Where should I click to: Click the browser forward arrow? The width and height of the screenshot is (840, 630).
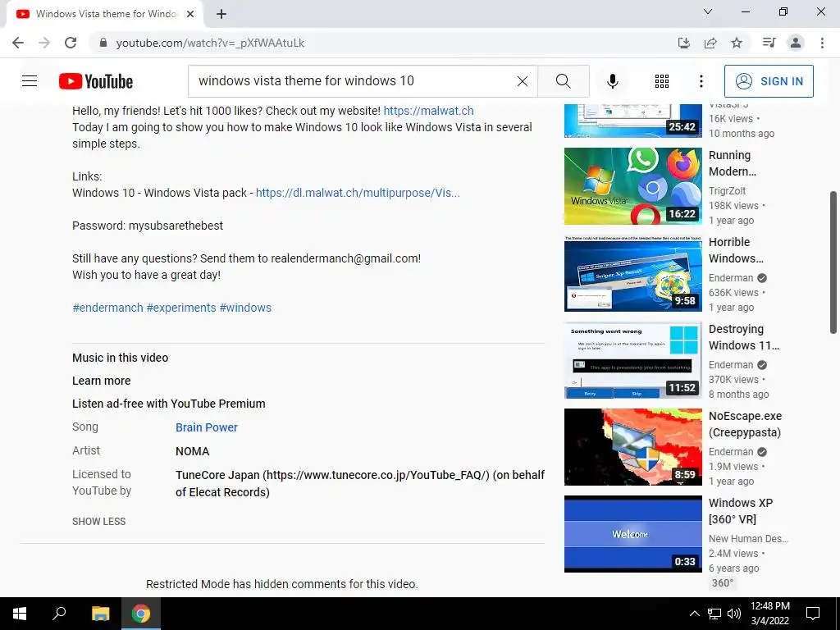44,43
